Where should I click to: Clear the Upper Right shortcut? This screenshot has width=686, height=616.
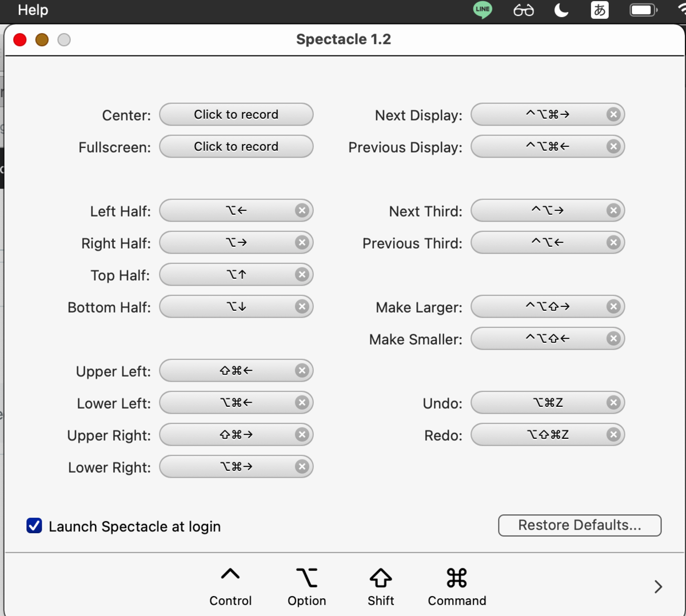[302, 435]
